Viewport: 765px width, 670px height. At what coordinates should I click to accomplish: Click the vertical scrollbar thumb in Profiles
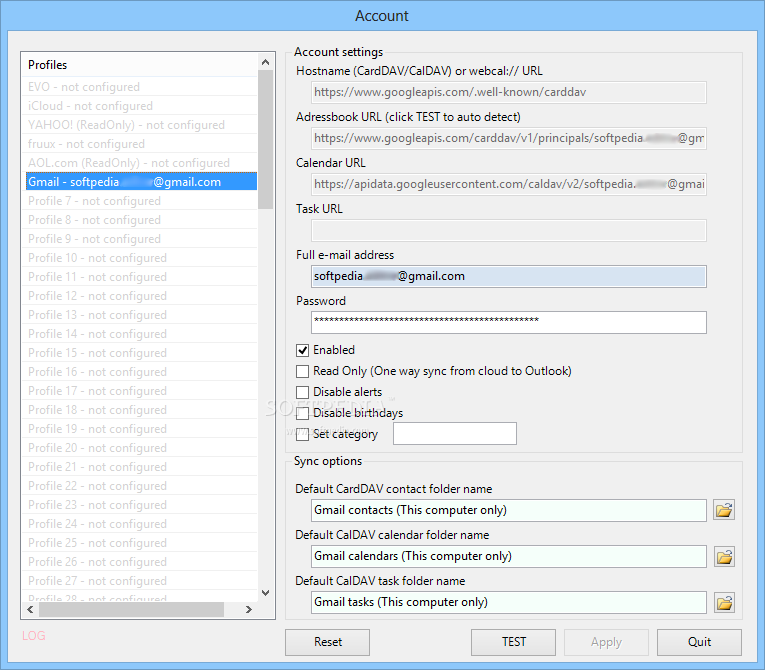click(x=265, y=140)
